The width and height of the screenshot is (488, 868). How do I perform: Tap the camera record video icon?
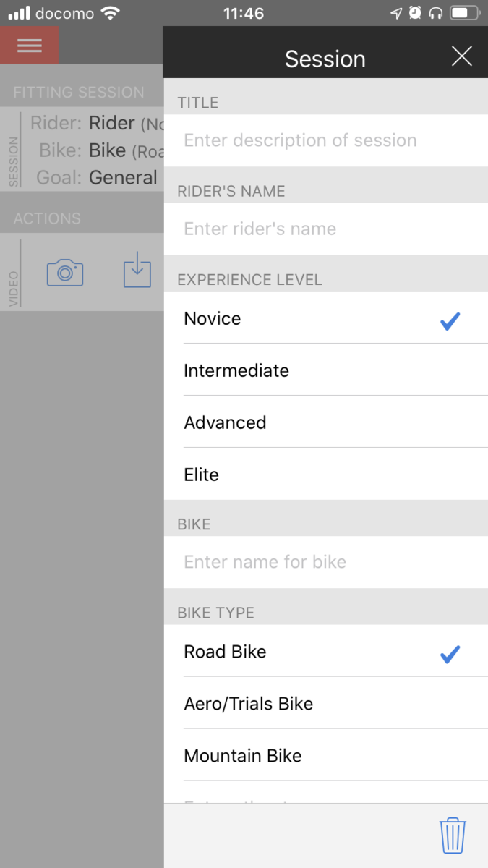tap(65, 273)
